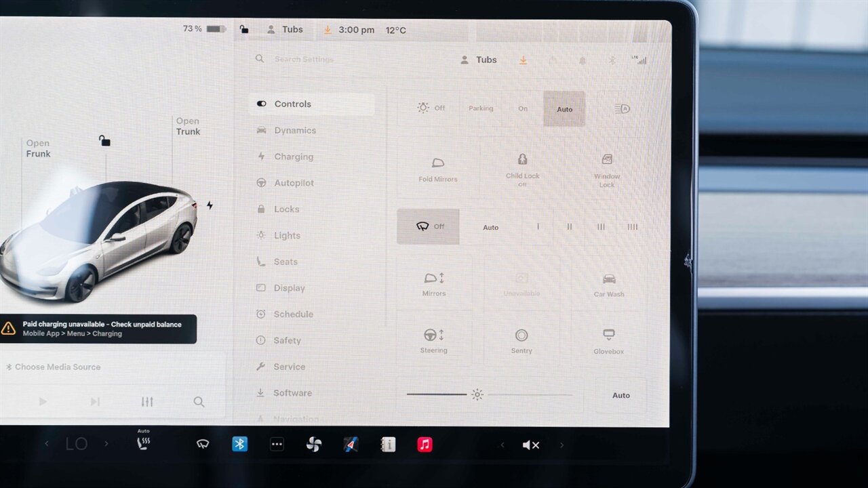Open the Autopilot settings tab
The width and height of the screenshot is (868, 488).
click(x=294, y=183)
